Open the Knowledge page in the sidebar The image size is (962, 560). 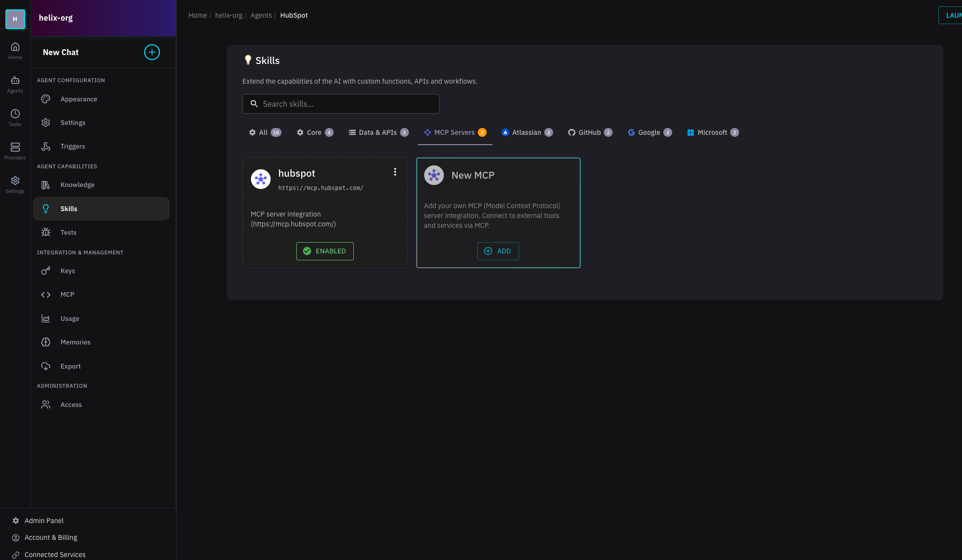(77, 185)
